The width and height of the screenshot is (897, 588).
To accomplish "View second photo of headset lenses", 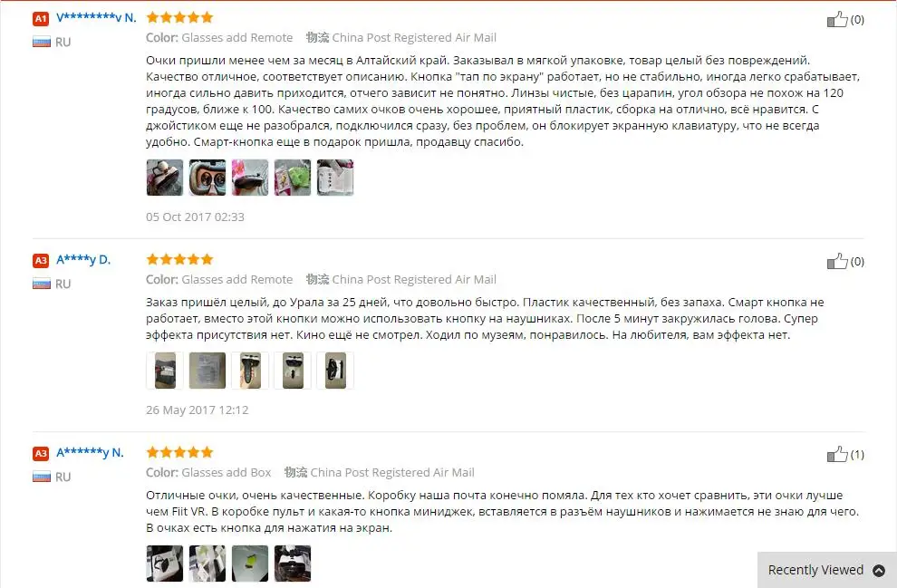I will coord(207,178).
